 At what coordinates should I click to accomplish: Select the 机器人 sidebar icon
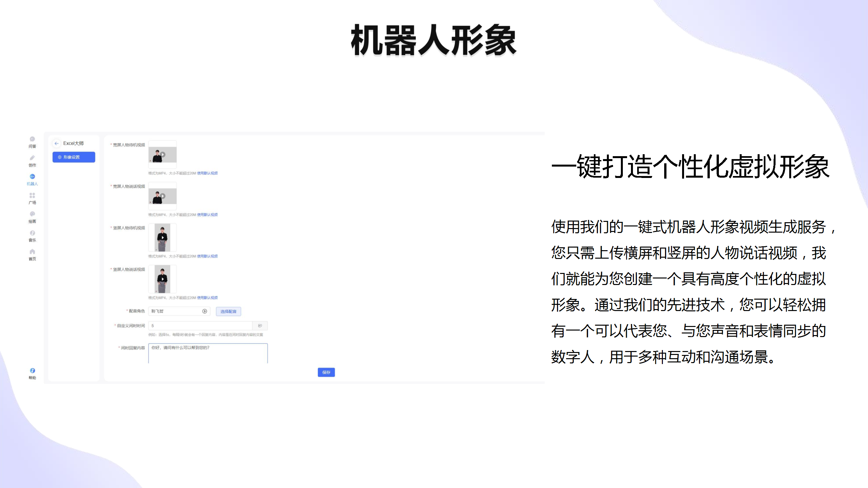coord(32,179)
